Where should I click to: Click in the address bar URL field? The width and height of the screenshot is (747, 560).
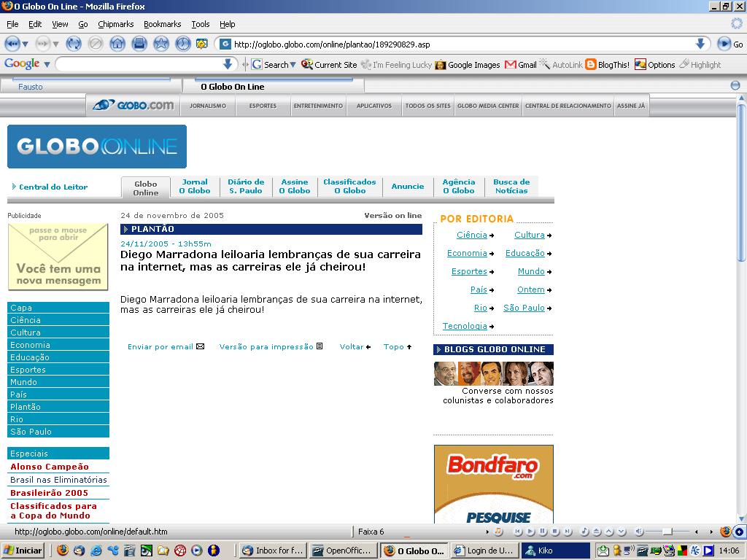pyautogui.click(x=462, y=44)
